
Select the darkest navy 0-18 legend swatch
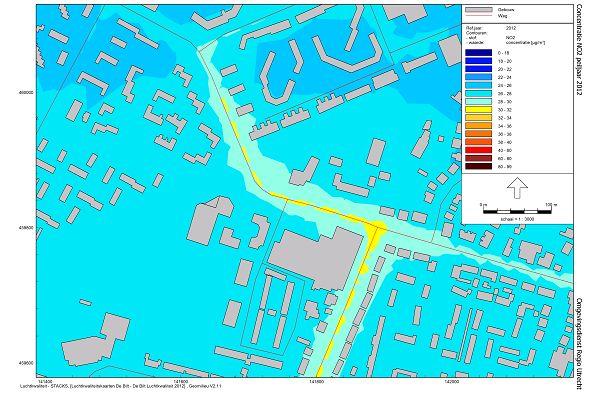478,53
